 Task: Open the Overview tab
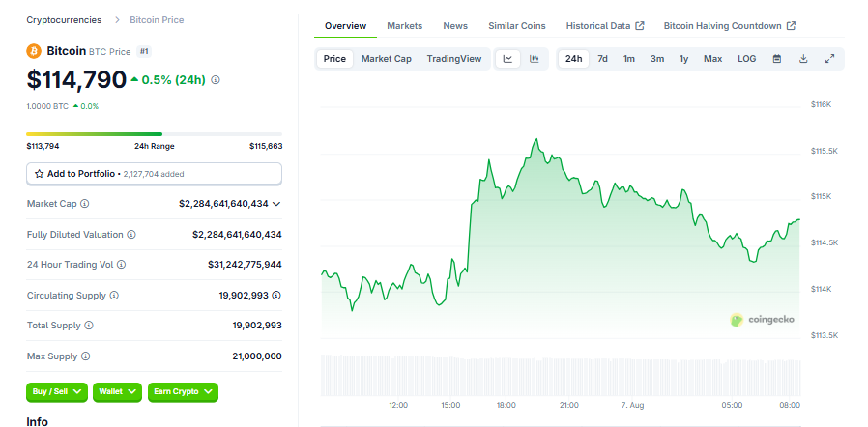pyautogui.click(x=345, y=26)
